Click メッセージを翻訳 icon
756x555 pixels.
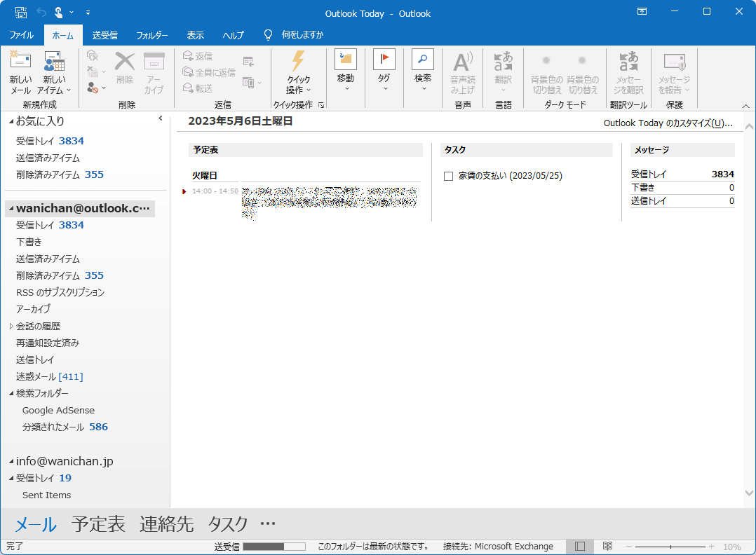(x=628, y=62)
